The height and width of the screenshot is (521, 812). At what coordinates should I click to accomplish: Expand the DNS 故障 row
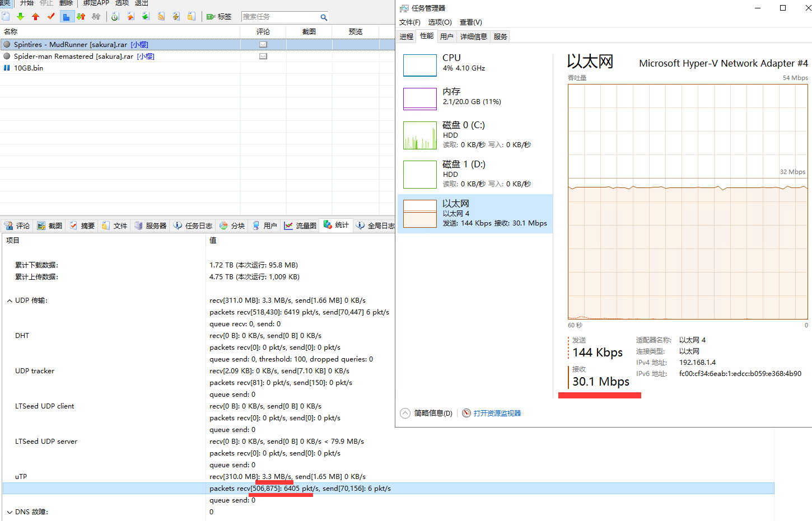pos(10,512)
